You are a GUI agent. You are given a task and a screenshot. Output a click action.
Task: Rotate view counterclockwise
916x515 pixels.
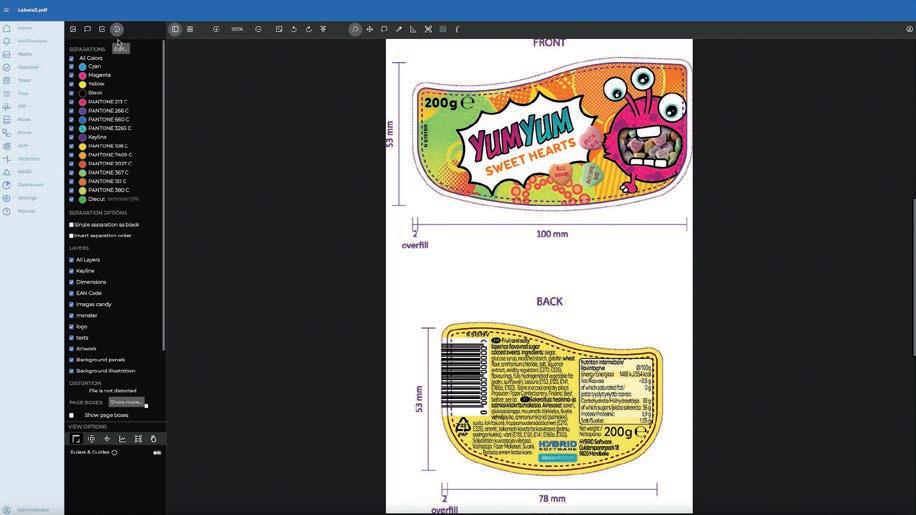pyautogui.click(x=294, y=29)
